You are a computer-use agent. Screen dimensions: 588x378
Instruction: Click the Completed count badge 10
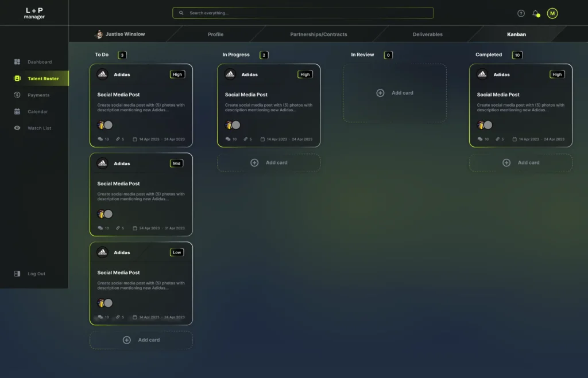point(517,54)
